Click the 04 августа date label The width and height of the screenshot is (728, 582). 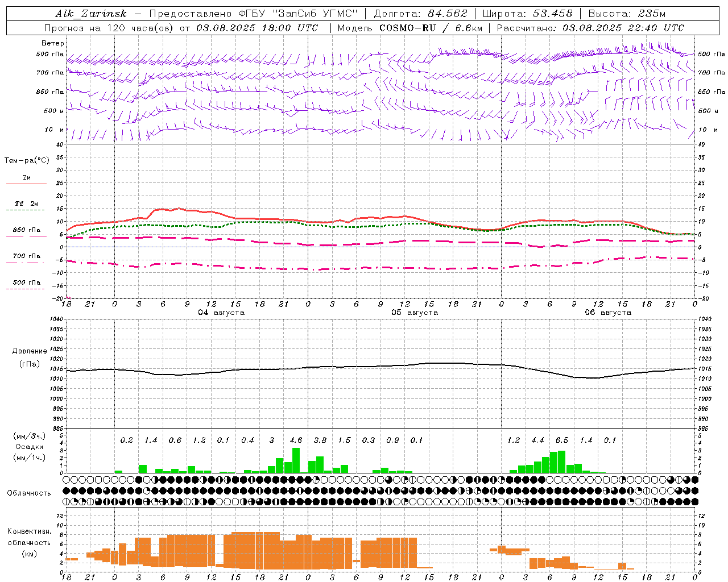(221, 313)
